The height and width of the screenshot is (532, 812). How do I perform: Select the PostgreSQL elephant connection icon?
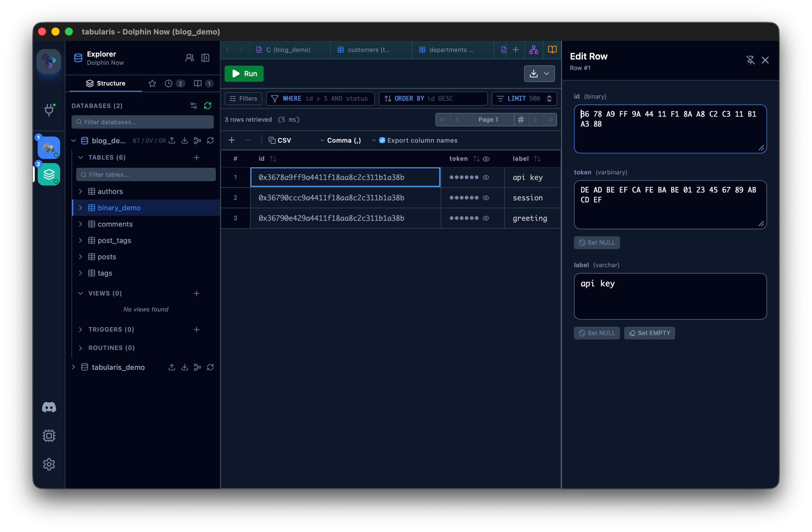pos(49,147)
